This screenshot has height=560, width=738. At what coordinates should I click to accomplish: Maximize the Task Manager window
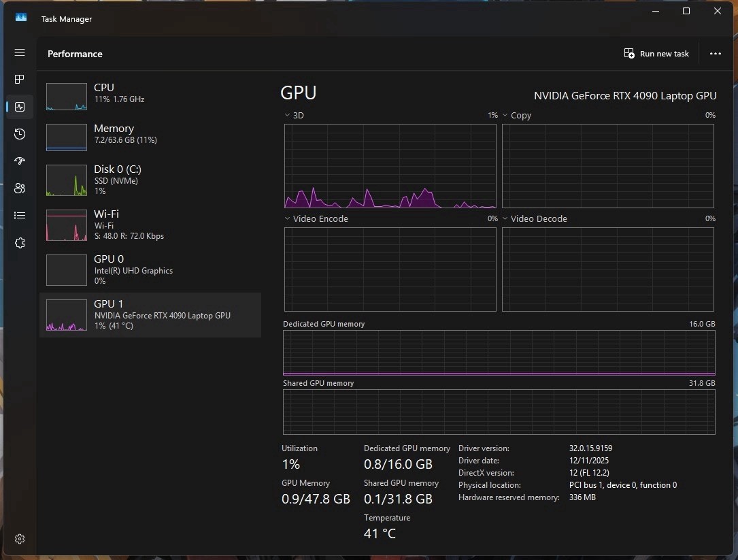686,11
